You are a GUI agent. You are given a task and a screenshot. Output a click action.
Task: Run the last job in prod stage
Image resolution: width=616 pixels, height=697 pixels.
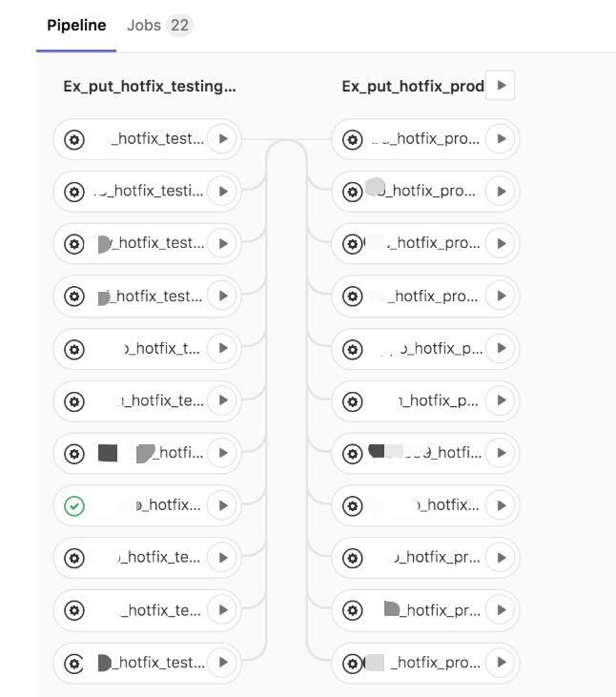click(x=501, y=662)
